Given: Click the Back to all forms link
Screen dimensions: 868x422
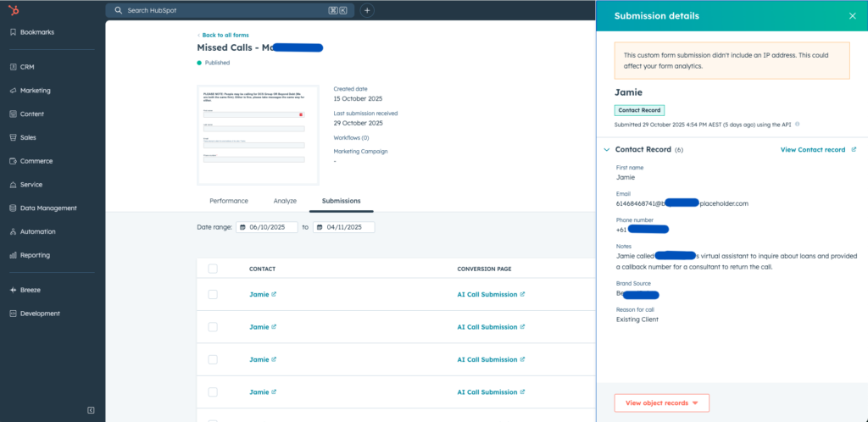Looking at the screenshot, I should [225, 35].
